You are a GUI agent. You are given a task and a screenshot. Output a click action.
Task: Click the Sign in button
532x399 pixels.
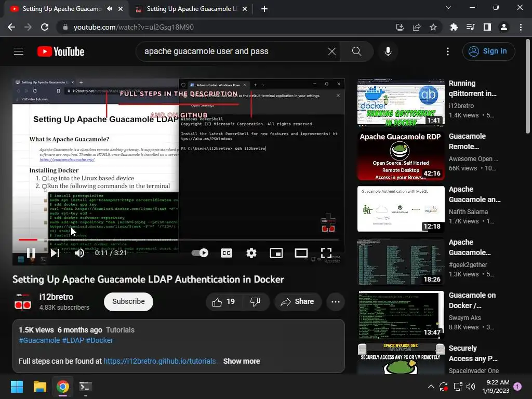tap(488, 51)
